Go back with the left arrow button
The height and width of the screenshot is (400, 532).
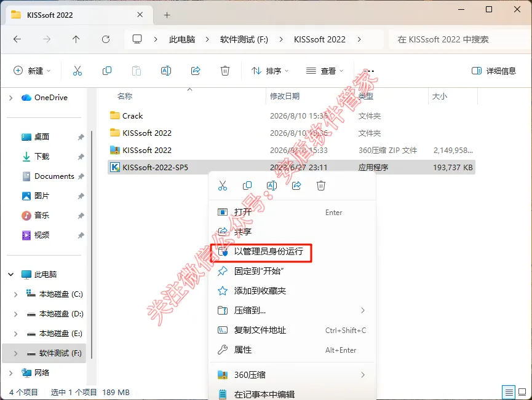tap(17, 39)
